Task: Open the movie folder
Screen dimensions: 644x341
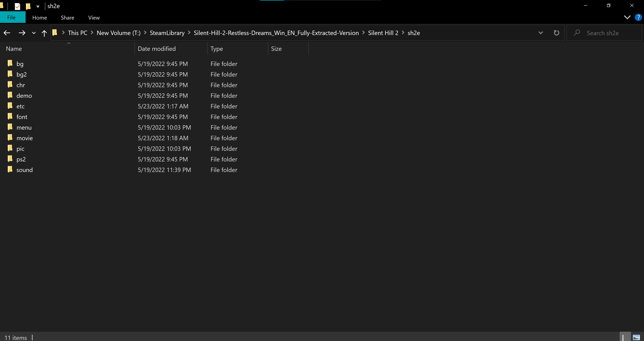Action: coord(25,138)
